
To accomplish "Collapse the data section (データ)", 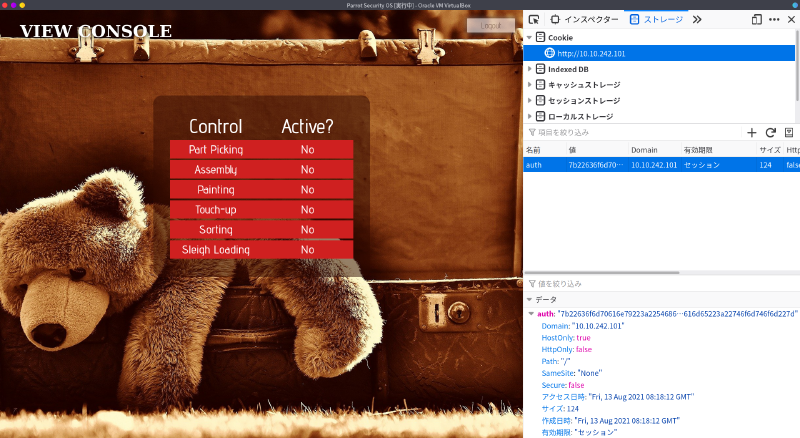I will pyautogui.click(x=530, y=300).
